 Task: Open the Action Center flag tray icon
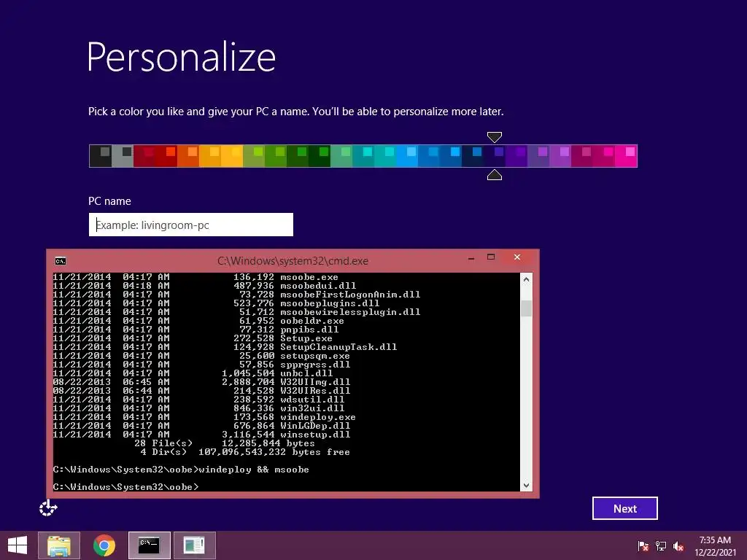pos(643,546)
